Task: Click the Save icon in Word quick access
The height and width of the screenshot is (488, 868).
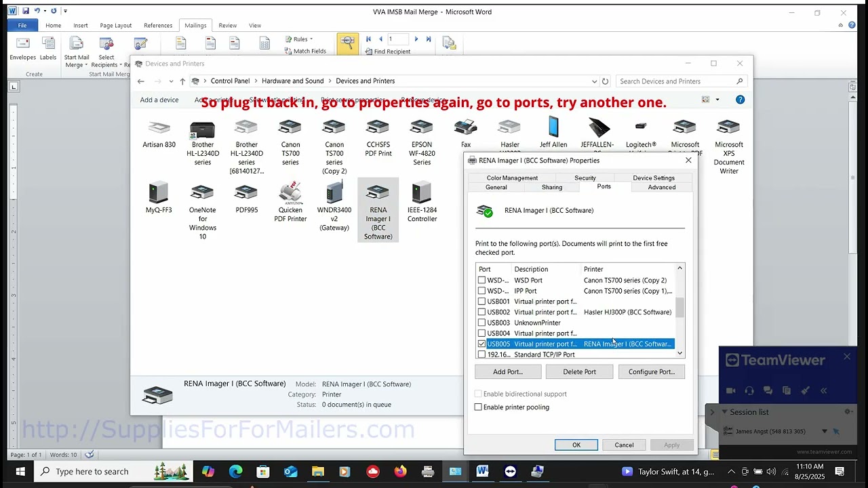Action: pyautogui.click(x=26, y=12)
